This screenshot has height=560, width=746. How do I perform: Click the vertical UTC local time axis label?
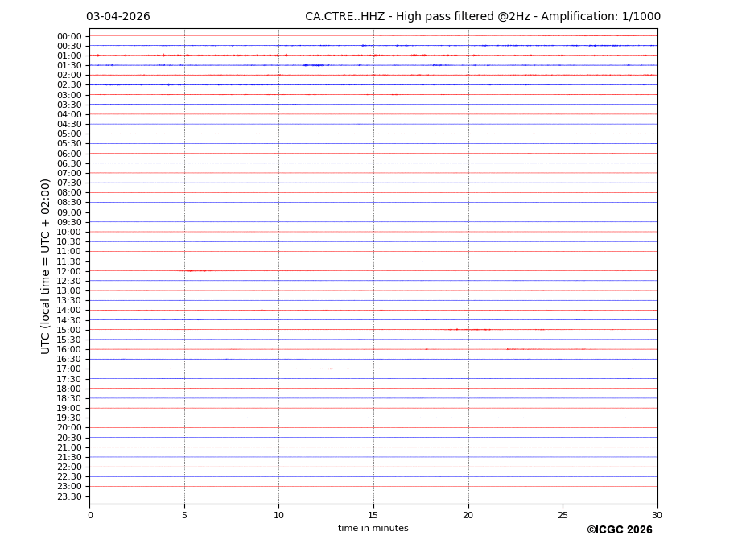46,266
